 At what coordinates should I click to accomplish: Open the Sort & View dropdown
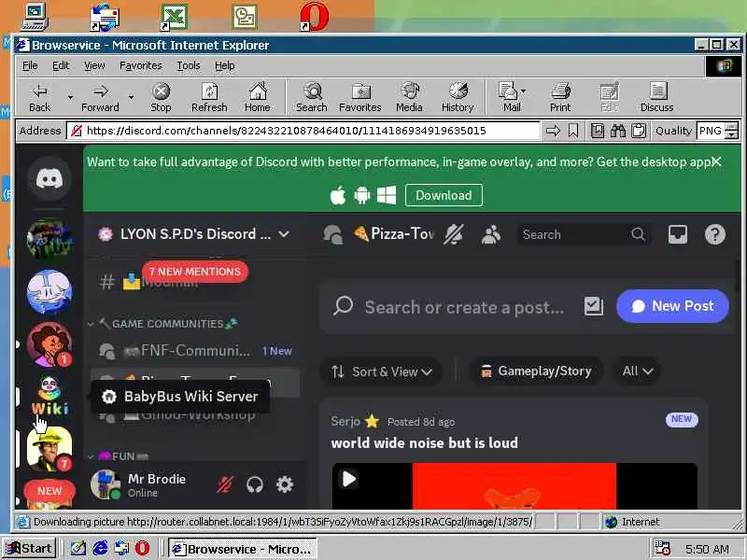(382, 371)
